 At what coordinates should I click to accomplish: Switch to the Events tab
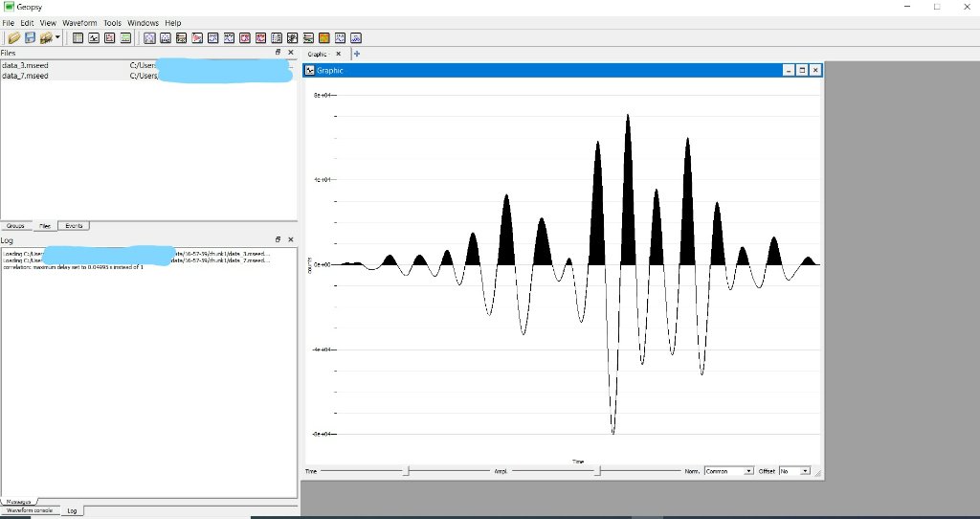(74, 226)
